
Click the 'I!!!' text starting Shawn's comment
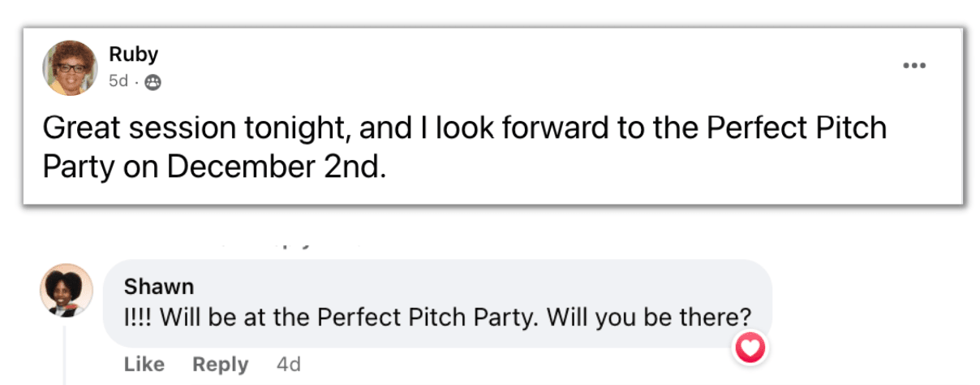tap(138, 317)
